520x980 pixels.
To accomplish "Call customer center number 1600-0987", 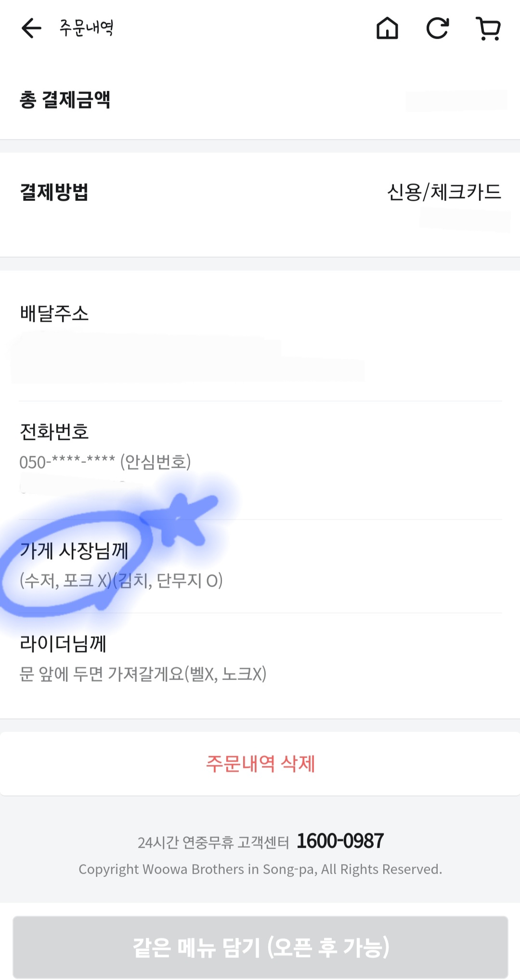I will click(x=340, y=841).
